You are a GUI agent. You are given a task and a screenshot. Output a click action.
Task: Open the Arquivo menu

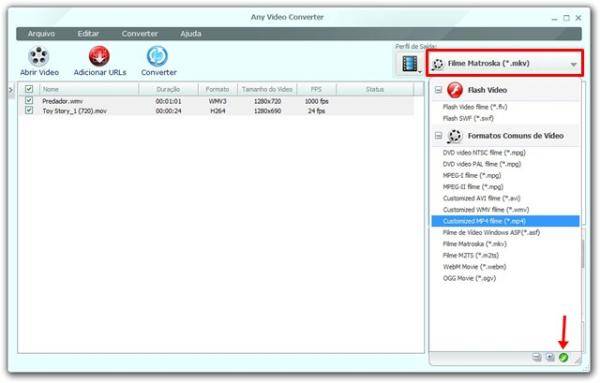(41, 34)
